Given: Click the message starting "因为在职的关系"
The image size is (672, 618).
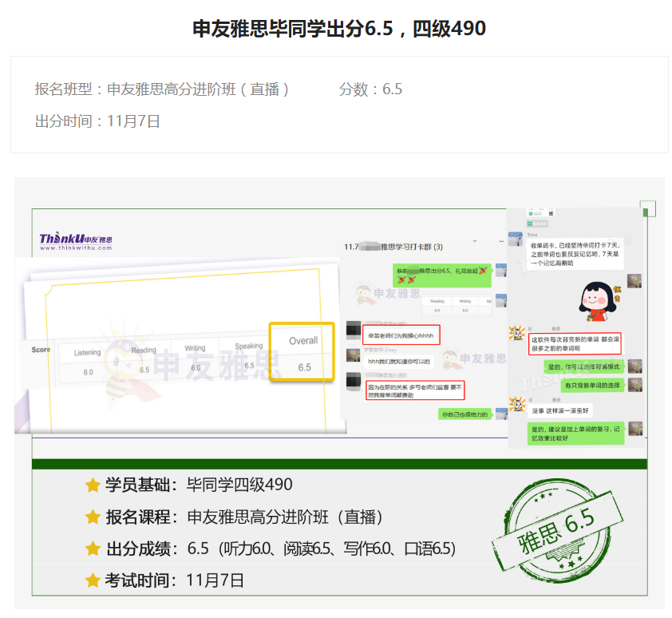Looking at the screenshot, I should (415, 390).
